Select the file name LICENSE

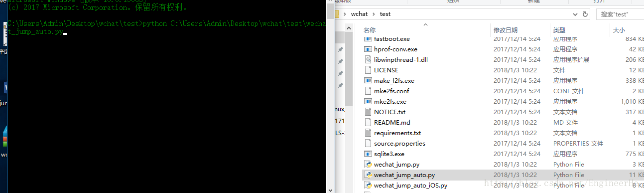pyautogui.click(x=386, y=70)
